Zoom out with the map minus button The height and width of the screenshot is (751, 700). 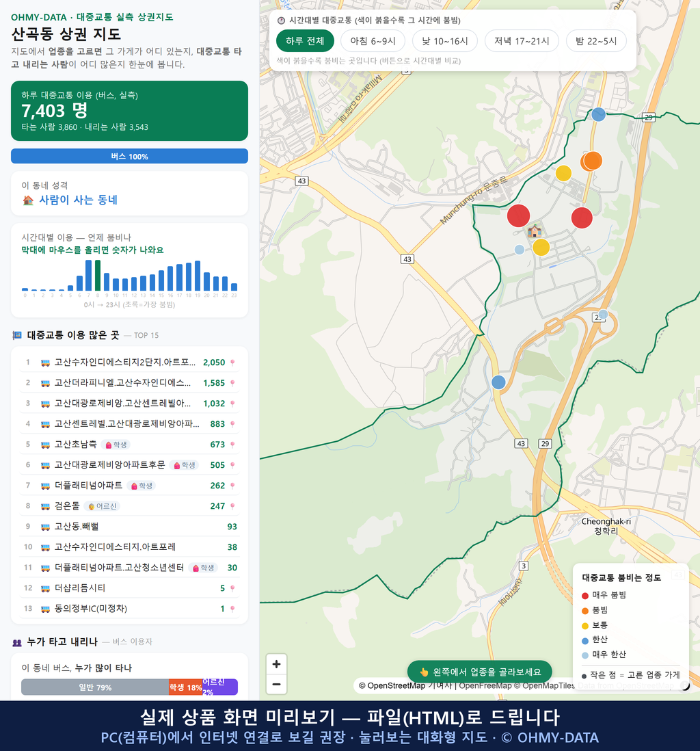click(x=276, y=684)
